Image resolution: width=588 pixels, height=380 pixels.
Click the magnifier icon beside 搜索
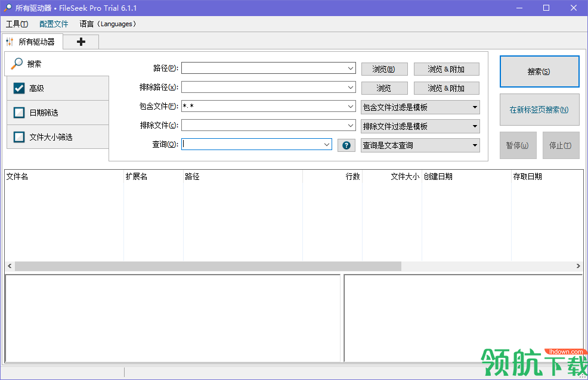click(x=17, y=64)
